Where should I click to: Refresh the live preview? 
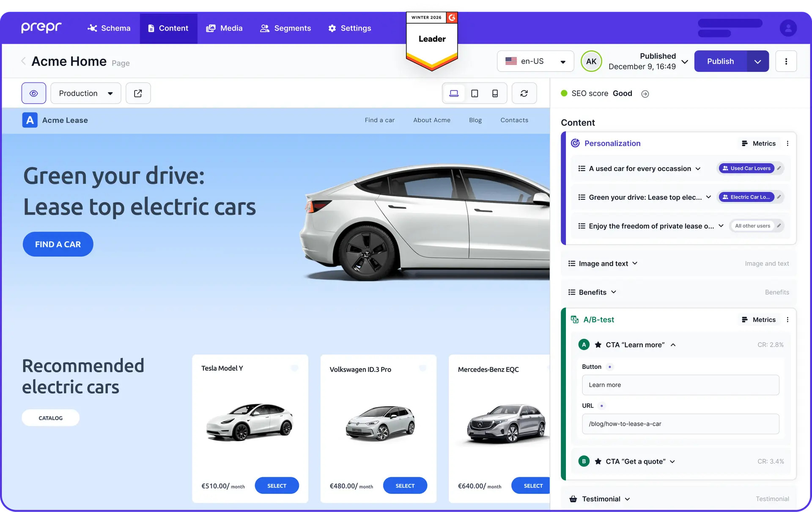click(x=524, y=93)
